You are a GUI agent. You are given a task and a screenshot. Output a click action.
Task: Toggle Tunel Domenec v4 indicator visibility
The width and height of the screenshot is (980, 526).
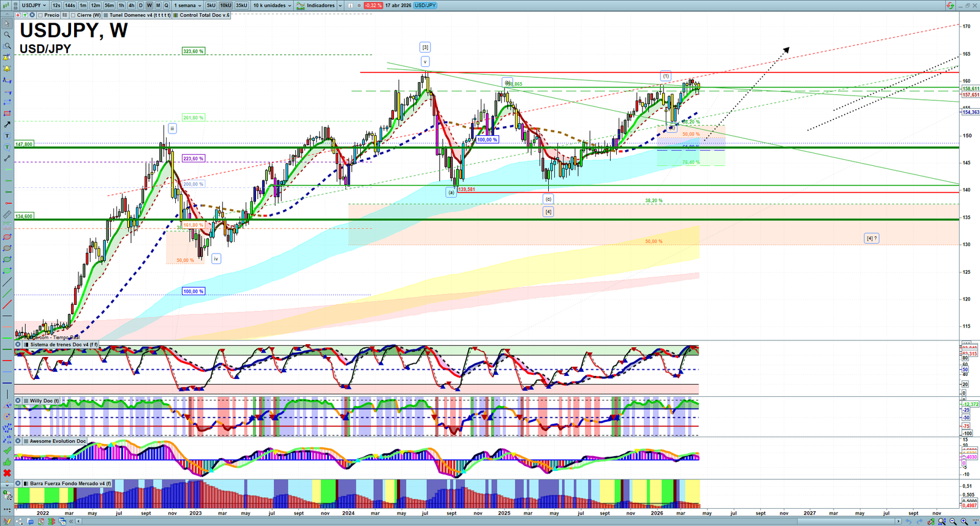(x=106, y=15)
